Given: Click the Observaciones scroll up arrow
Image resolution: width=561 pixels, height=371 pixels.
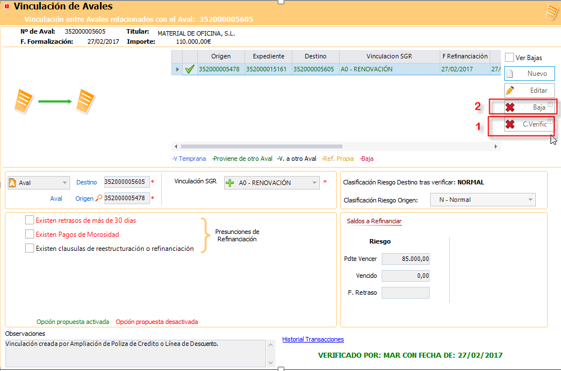Looking at the screenshot, I should click(x=270, y=345).
